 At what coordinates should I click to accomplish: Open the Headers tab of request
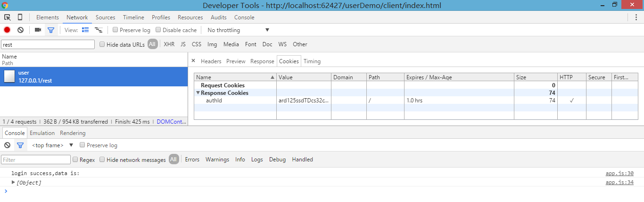click(211, 61)
